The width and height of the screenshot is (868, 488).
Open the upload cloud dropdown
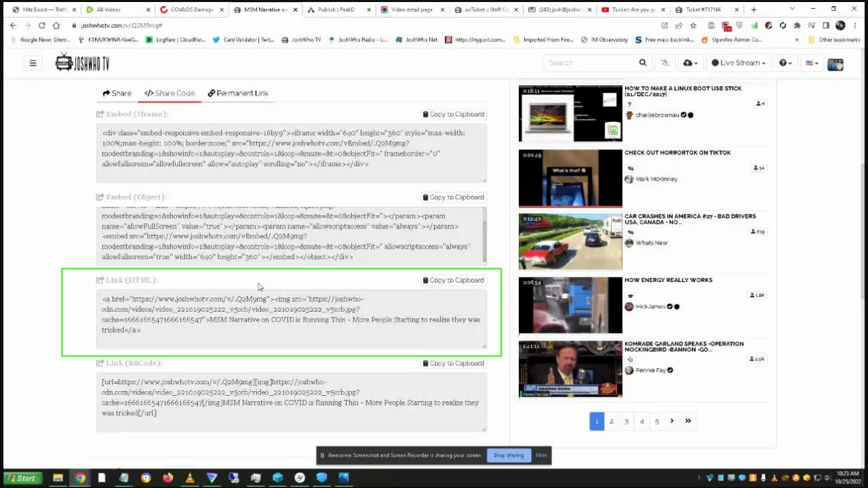690,63
